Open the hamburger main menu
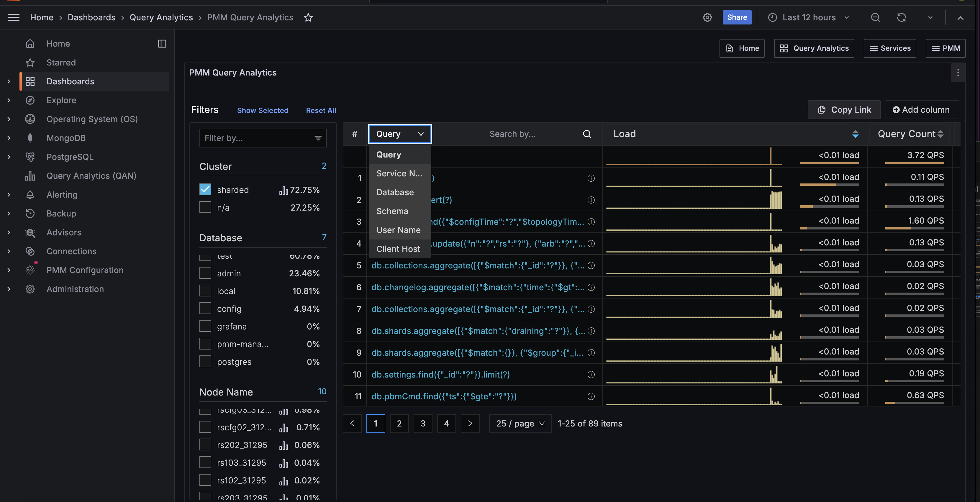Screen dimensions: 980x502 tap(14, 17)
